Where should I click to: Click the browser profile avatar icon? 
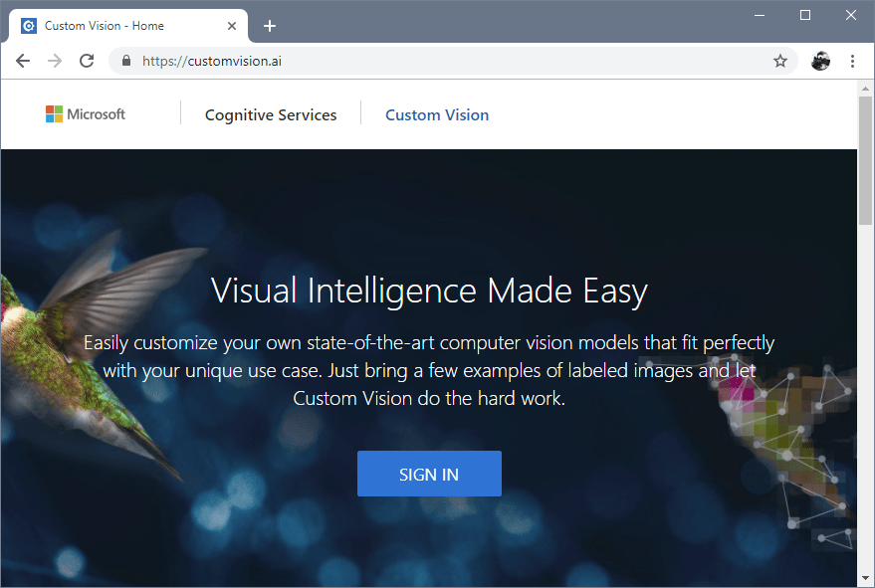tap(820, 61)
